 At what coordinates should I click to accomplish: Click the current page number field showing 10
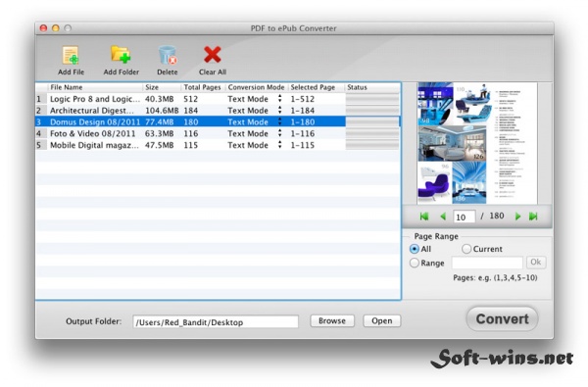point(465,217)
